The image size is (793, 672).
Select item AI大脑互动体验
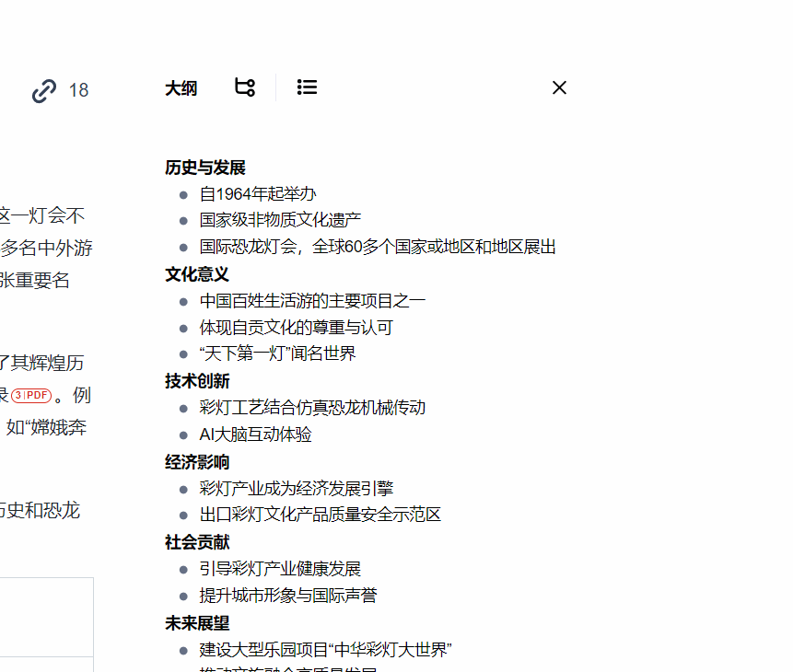[255, 434]
